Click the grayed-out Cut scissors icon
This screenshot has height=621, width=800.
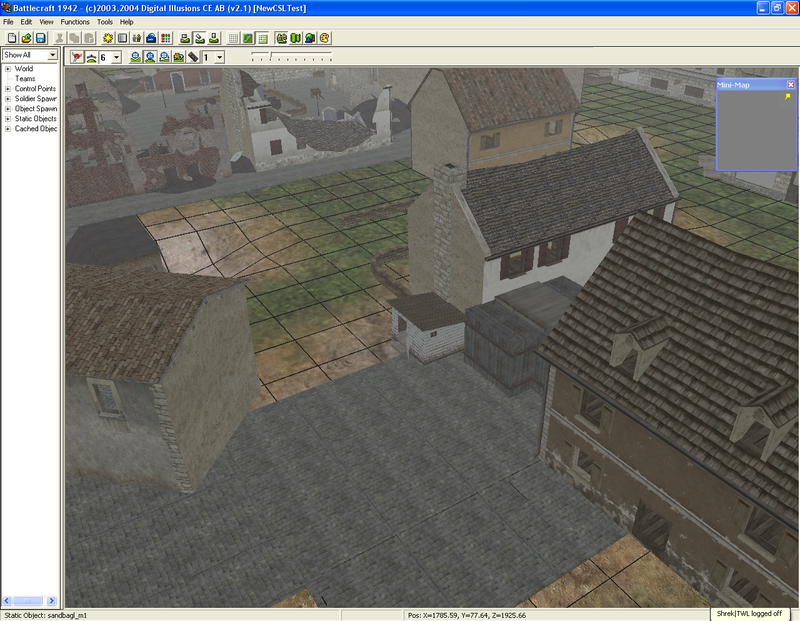60,38
